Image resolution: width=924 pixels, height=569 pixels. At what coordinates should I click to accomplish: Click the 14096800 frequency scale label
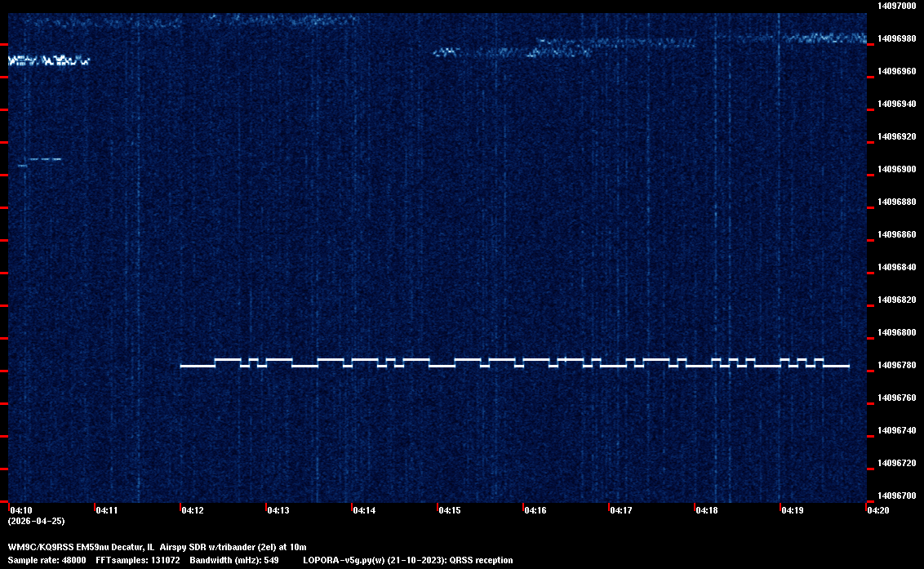tap(896, 332)
